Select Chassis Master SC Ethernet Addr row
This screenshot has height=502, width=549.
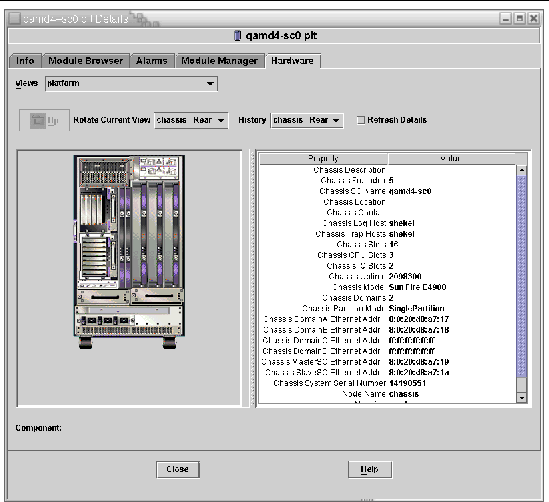pos(388,362)
